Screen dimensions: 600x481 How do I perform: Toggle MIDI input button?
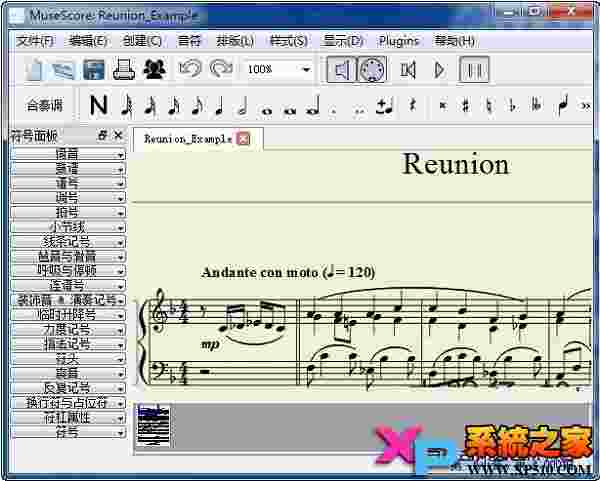[372, 70]
